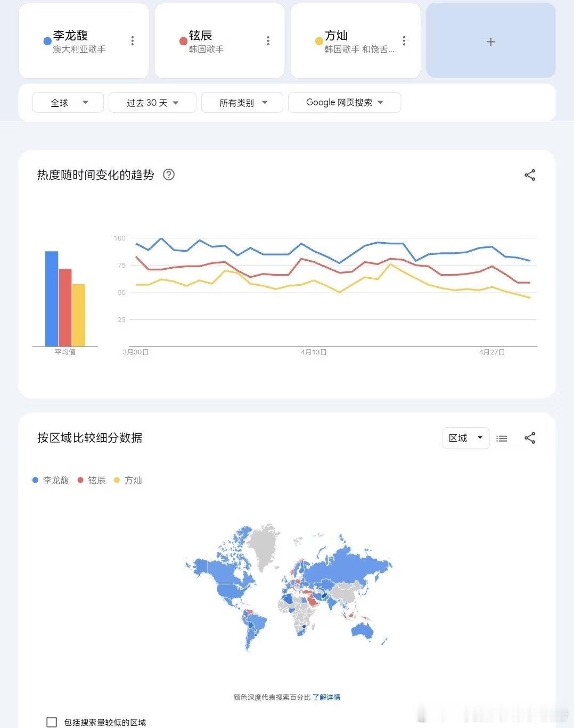Click the blue average bar
The image size is (574, 728).
pos(52,299)
